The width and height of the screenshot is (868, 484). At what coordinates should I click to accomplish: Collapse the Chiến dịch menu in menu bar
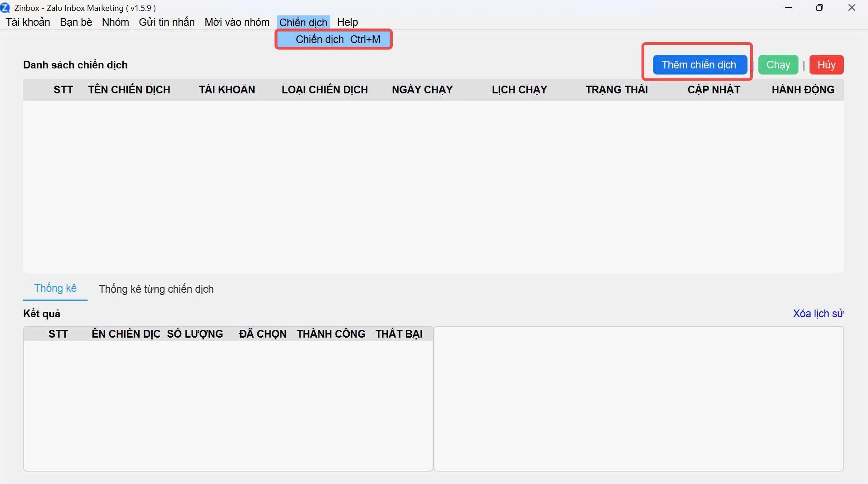click(x=303, y=22)
